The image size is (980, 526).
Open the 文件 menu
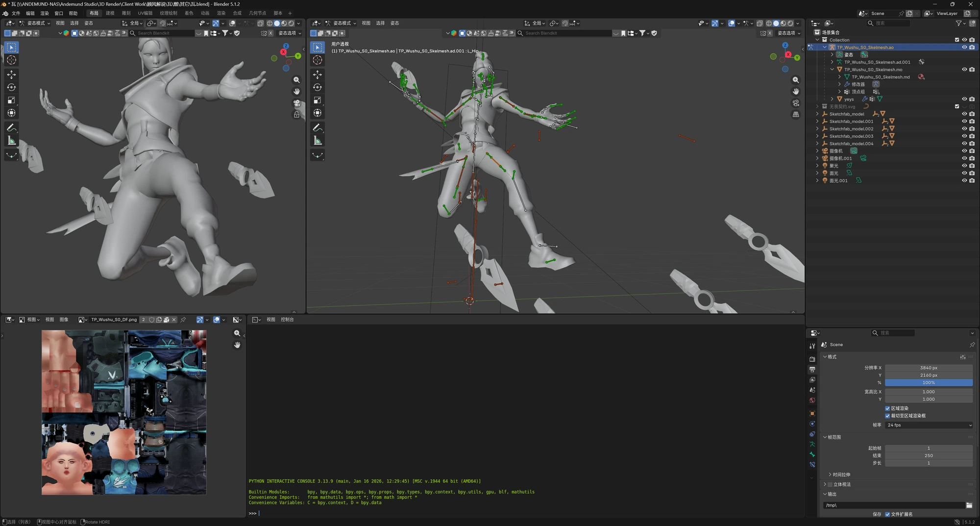pyautogui.click(x=16, y=13)
